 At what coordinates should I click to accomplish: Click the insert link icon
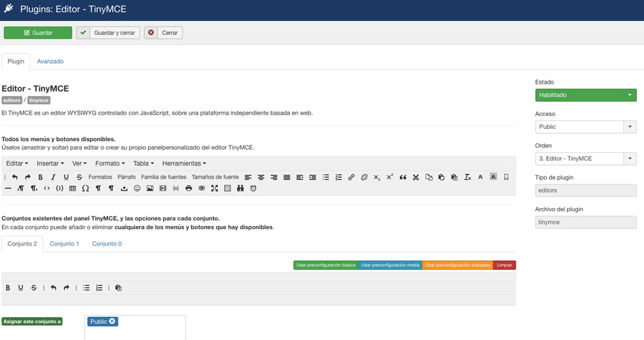[351, 177]
